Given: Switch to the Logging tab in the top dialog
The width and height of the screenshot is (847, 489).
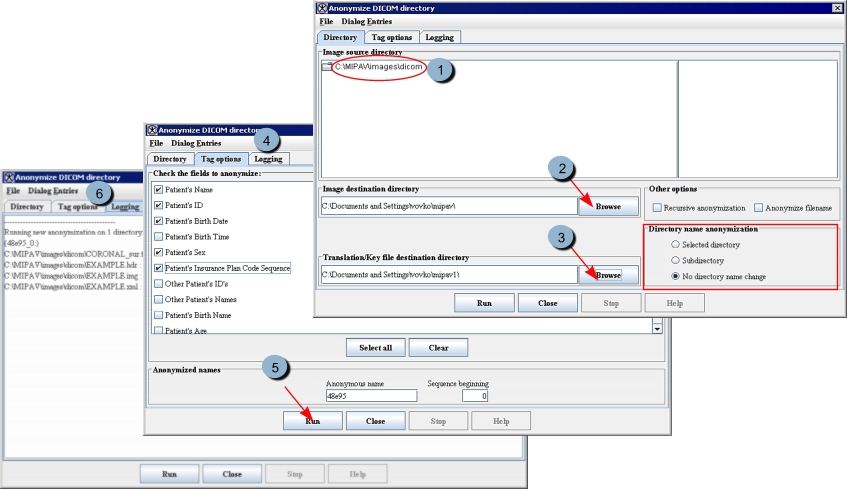Looking at the screenshot, I should (x=440, y=37).
